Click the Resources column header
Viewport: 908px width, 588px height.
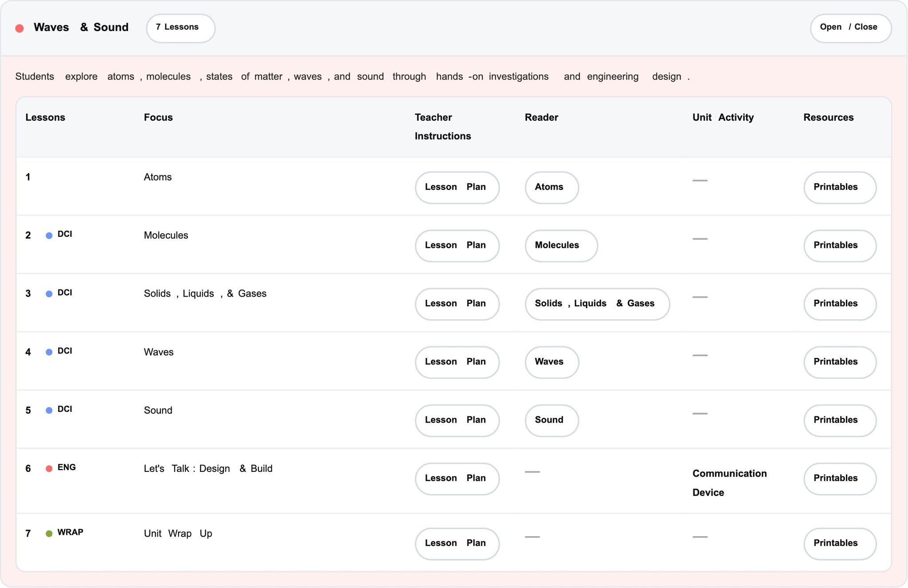828,118
